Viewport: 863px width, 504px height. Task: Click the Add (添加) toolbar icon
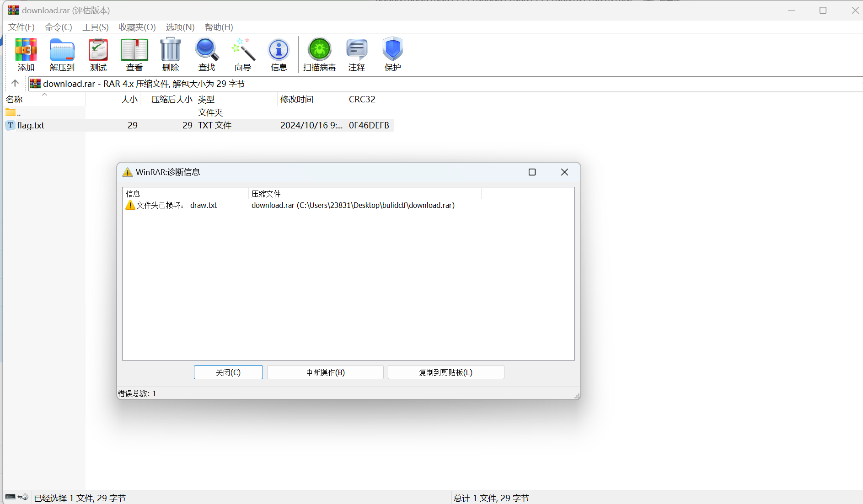[x=26, y=54]
